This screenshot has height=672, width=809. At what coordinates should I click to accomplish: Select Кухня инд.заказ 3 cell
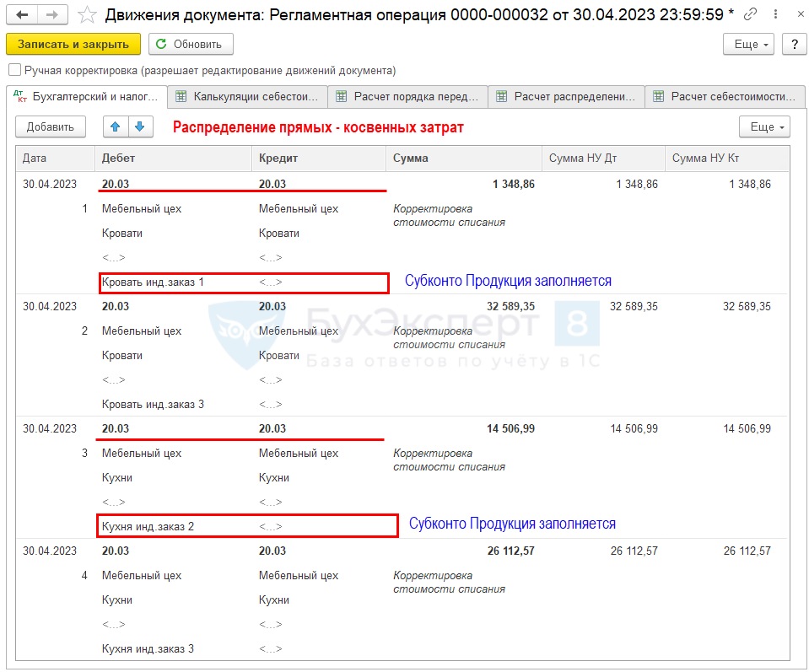click(x=148, y=648)
